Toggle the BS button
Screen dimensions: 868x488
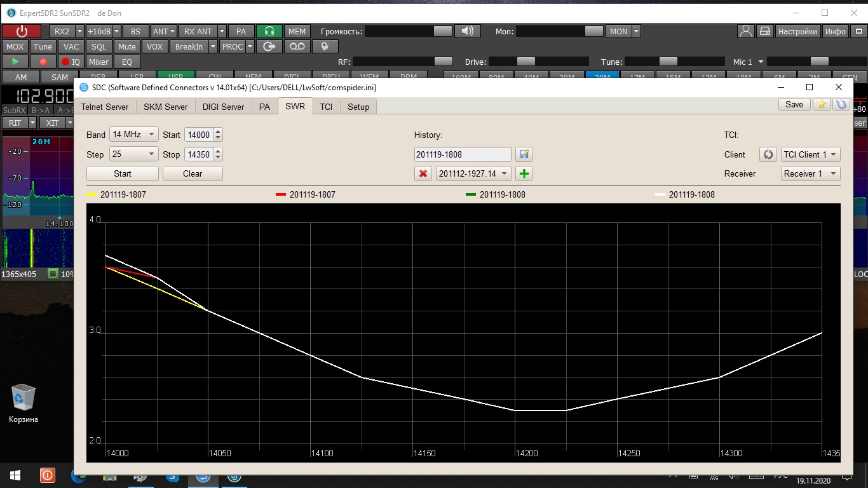pyautogui.click(x=136, y=31)
